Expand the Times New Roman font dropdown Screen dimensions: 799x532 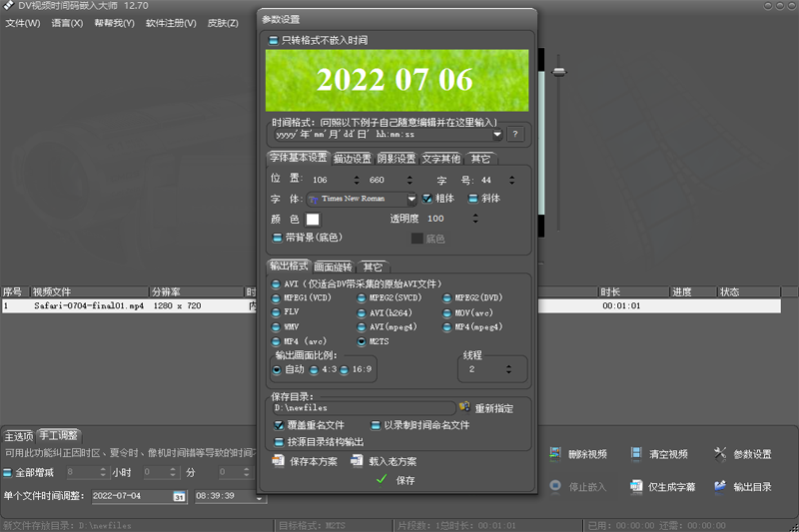click(410, 199)
